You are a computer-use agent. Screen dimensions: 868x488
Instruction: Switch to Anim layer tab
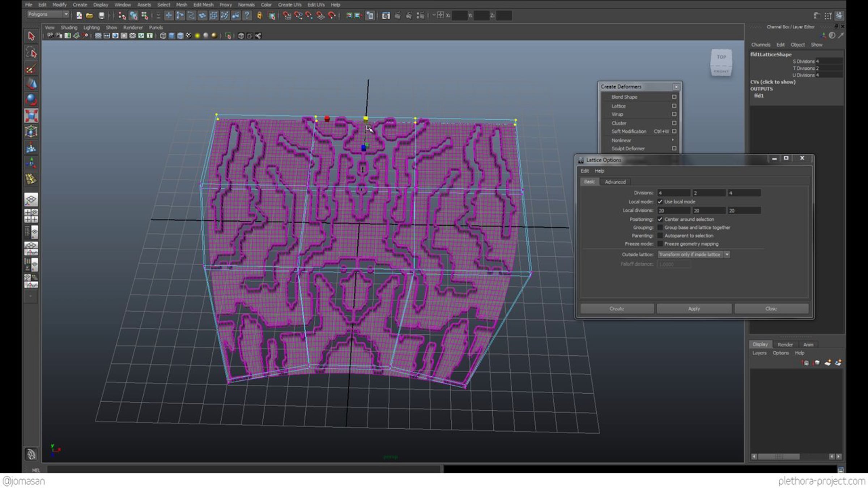pyautogui.click(x=808, y=344)
